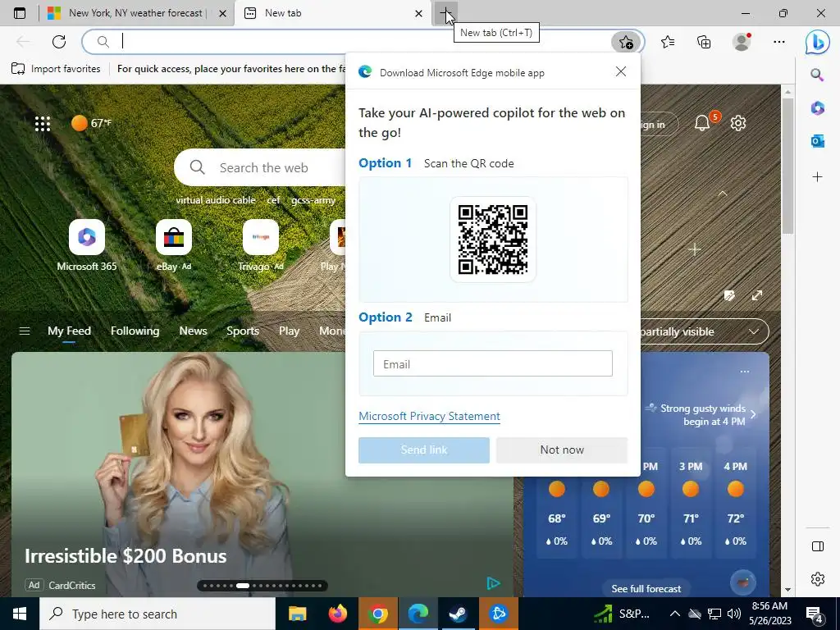Viewport: 840px width, 630px height.
Task: Select the News tab
Action: pyautogui.click(x=193, y=331)
